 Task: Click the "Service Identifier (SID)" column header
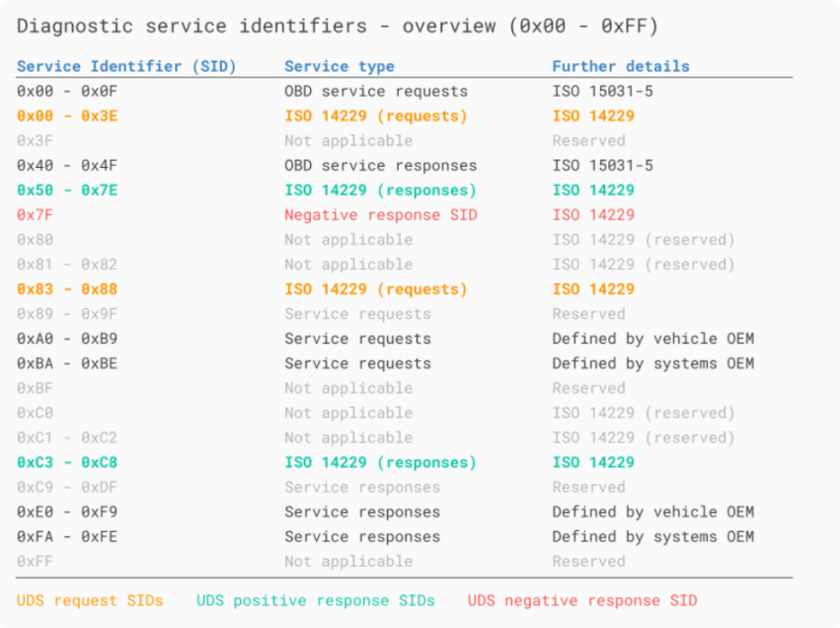126,66
